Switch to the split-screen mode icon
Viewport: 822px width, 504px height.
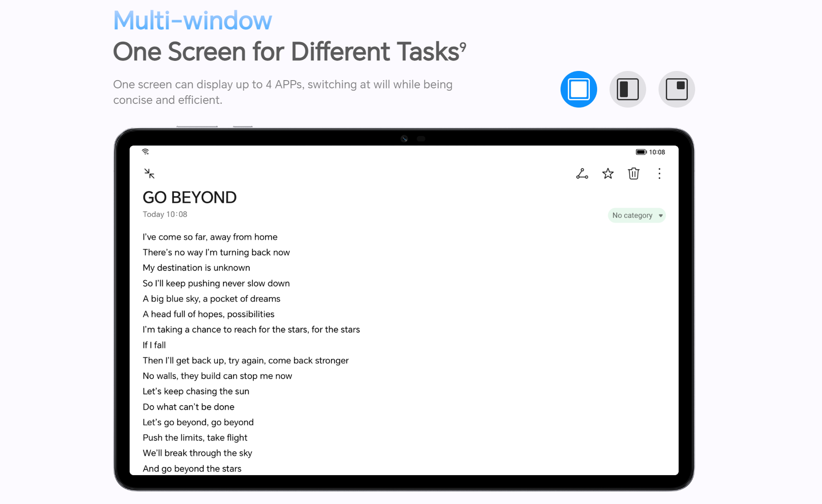click(627, 89)
